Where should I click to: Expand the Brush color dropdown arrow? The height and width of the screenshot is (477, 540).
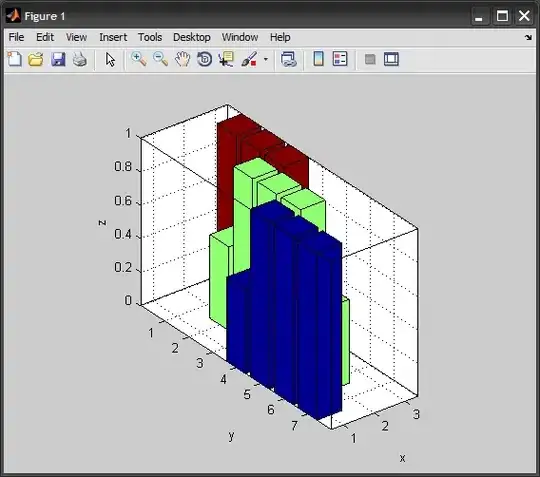click(x=266, y=59)
